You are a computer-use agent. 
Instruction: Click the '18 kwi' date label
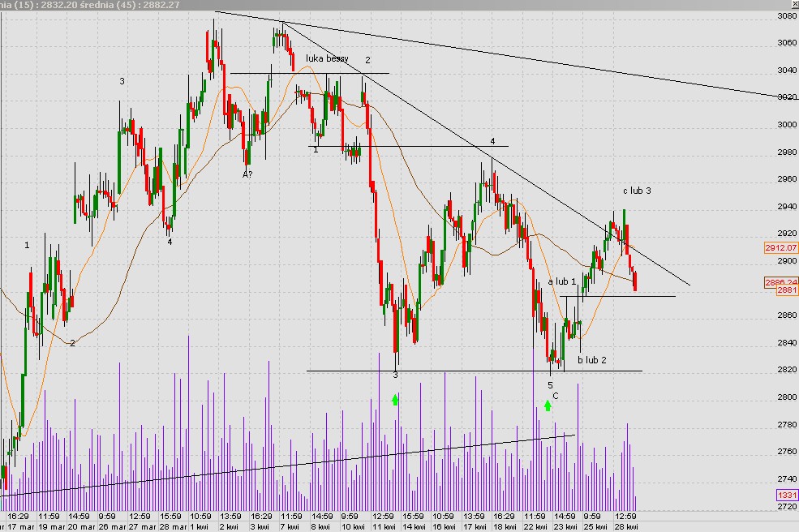(505, 527)
